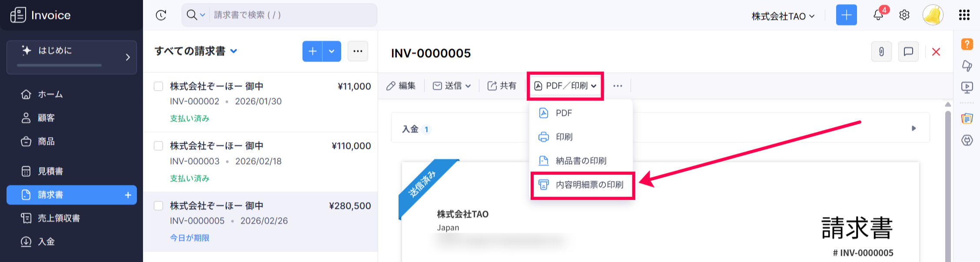Focus the 請求書で検索 search field
The height and width of the screenshot is (262, 980).
pyautogui.click(x=291, y=15)
